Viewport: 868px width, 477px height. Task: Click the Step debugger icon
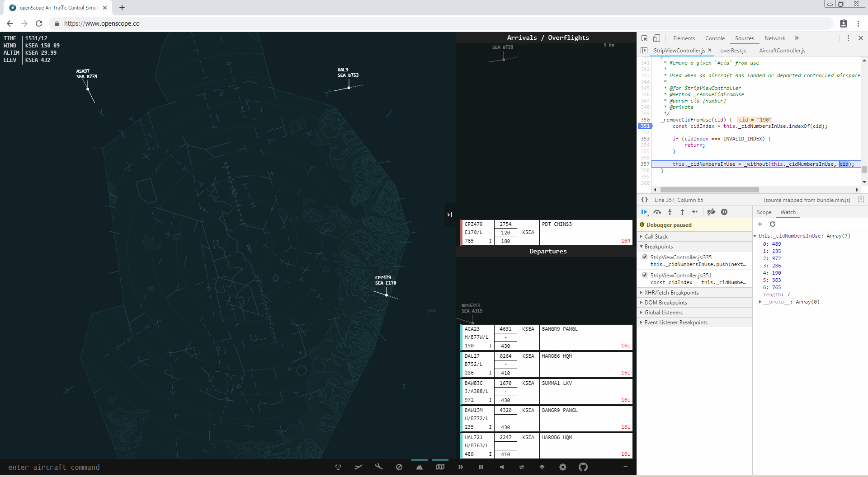pos(695,212)
